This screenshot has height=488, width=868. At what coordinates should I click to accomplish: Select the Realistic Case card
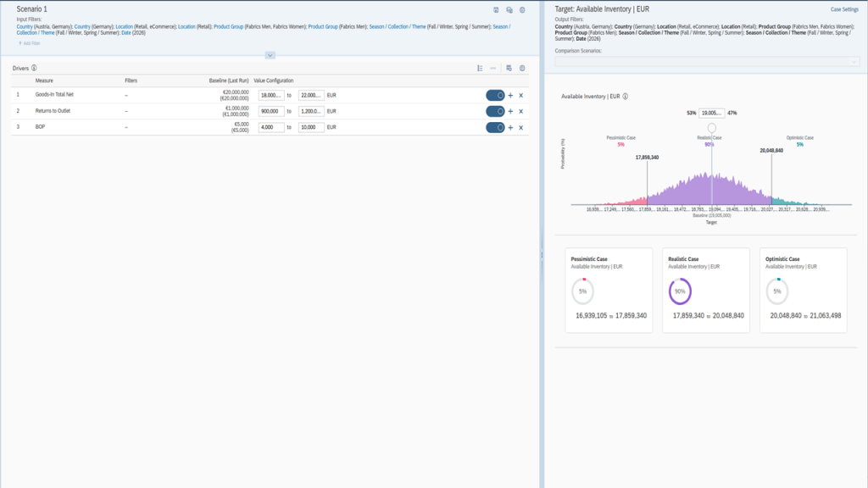(x=705, y=288)
